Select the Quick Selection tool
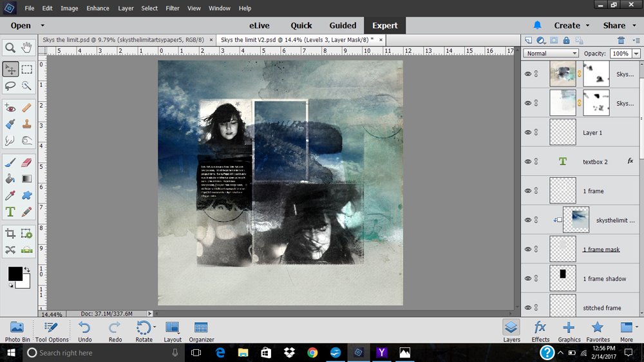Image resolution: width=644 pixels, height=362 pixels. (x=26, y=86)
